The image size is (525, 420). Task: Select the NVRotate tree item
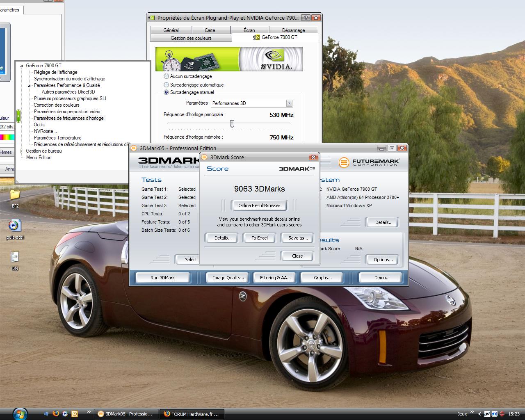tap(45, 131)
